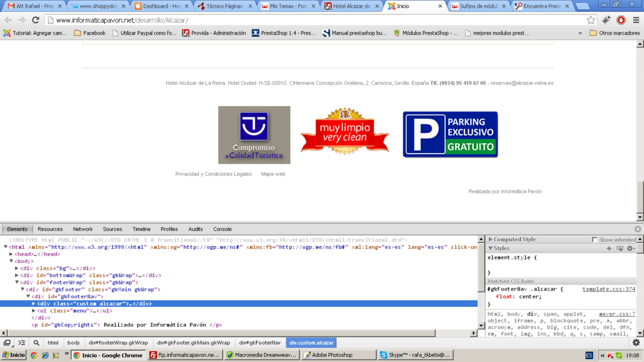Screen dimensions: 644x362
Task: Click the Parking Exclusivo Gratuito image
Action: coord(450,134)
